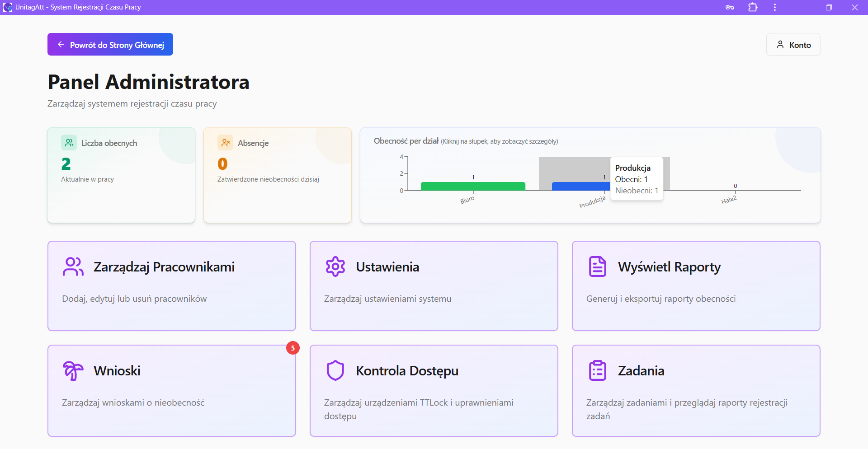Restore down the UnitagAtt window
The width and height of the screenshot is (868, 449).
(x=829, y=7)
